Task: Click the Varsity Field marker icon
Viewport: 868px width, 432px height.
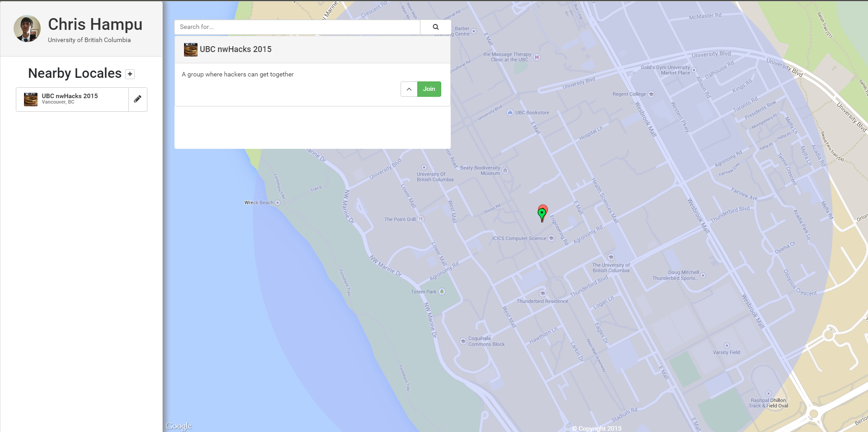Action: pyautogui.click(x=726, y=346)
